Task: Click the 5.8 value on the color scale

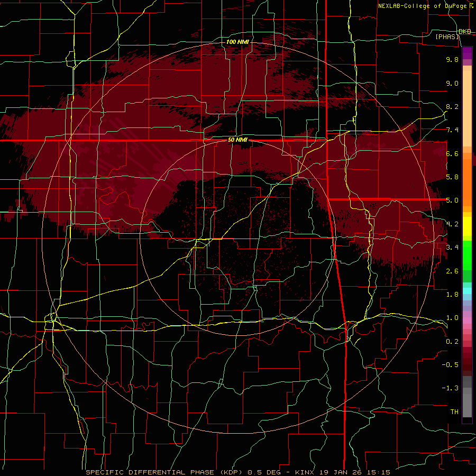Action: 452,177
